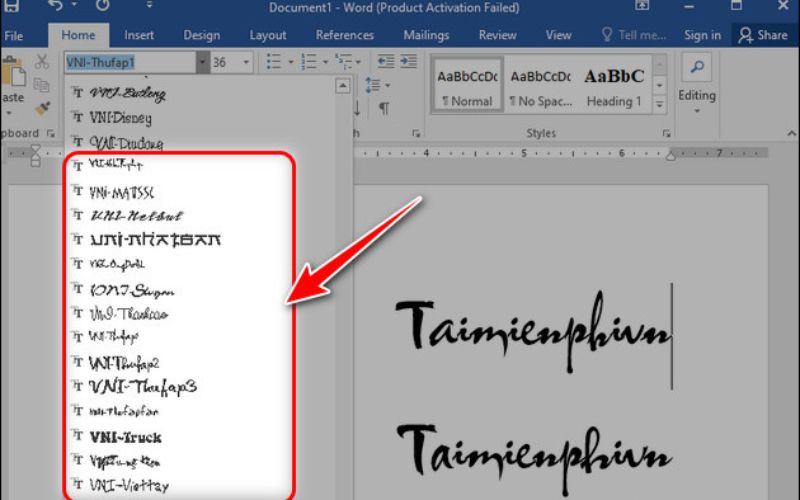Click the Paste clipboard icon
The width and height of the screenshot is (800, 500).
point(13,73)
